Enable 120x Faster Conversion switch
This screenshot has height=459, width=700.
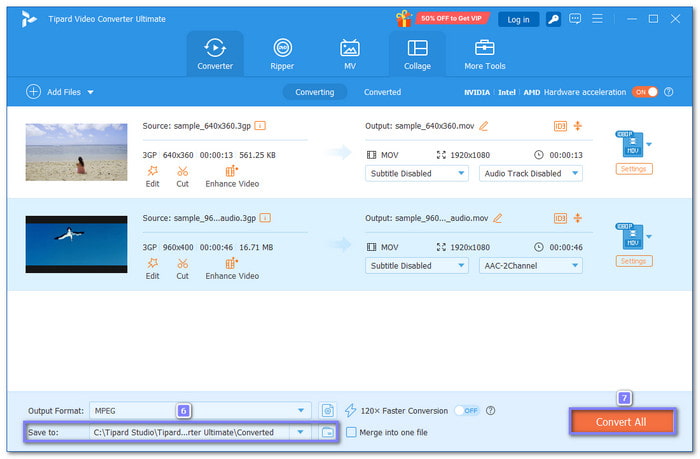(x=466, y=410)
